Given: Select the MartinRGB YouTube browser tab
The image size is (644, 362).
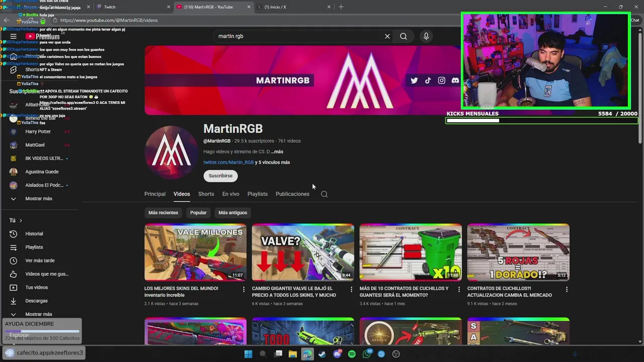Looking at the screenshot, I should (213, 7).
